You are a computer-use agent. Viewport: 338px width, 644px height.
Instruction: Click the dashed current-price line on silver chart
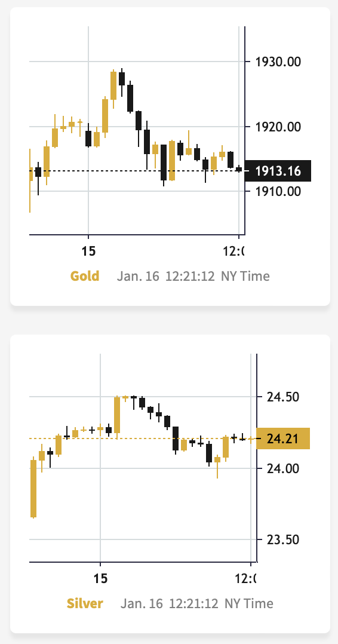143,438
